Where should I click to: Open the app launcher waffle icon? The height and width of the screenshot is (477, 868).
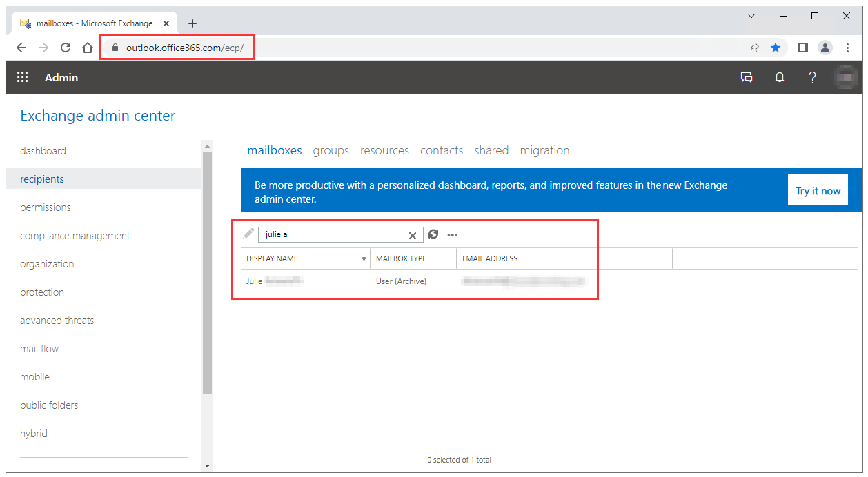[23, 77]
